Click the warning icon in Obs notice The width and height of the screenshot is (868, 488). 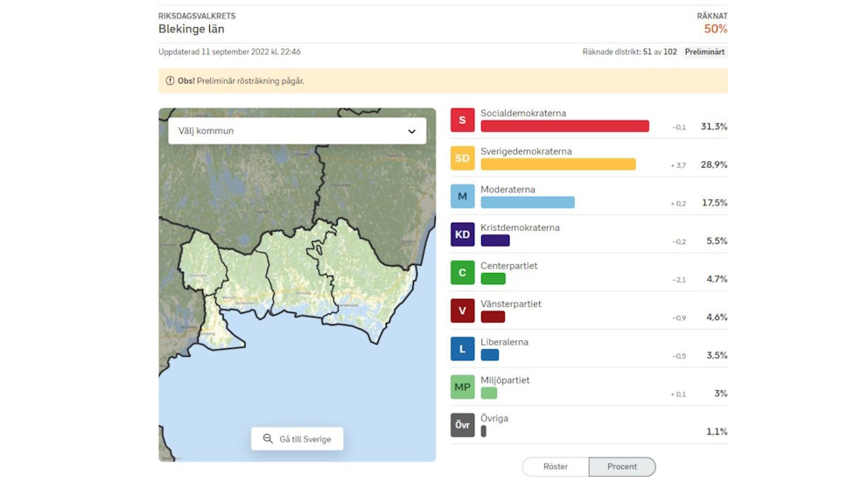(x=170, y=81)
